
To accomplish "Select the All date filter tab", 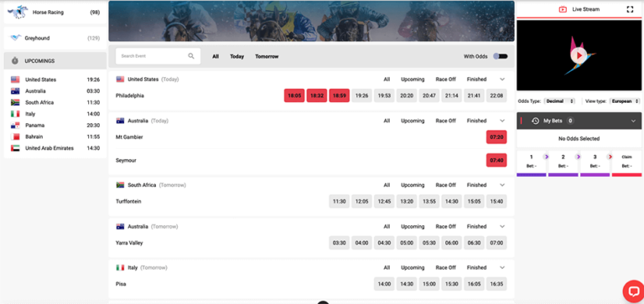I will pyautogui.click(x=216, y=57).
